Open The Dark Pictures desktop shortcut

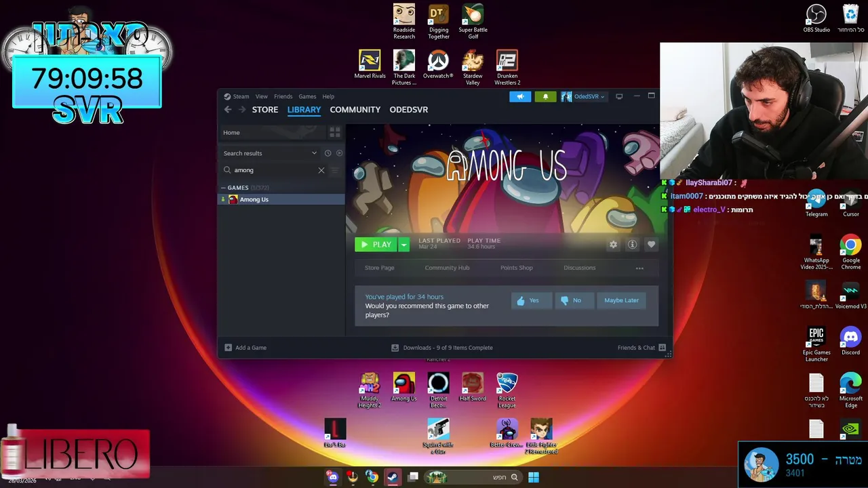point(403,68)
